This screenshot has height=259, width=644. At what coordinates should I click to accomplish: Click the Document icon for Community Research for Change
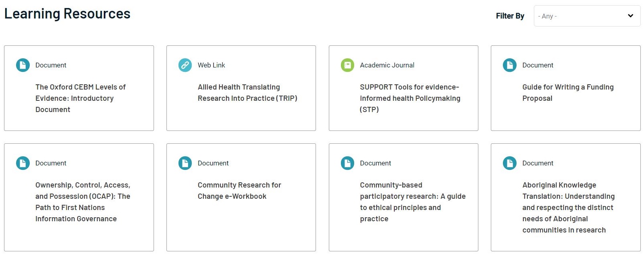(x=185, y=163)
